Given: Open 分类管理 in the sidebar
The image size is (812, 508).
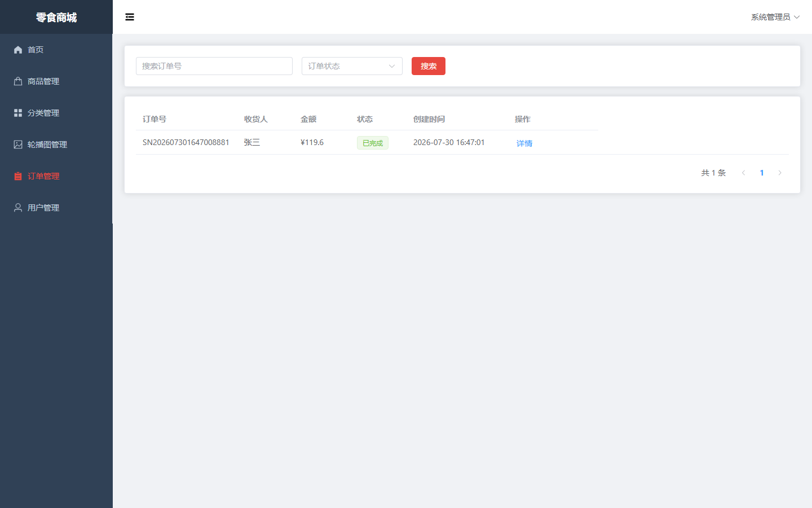Looking at the screenshot, I should point(56,113).
